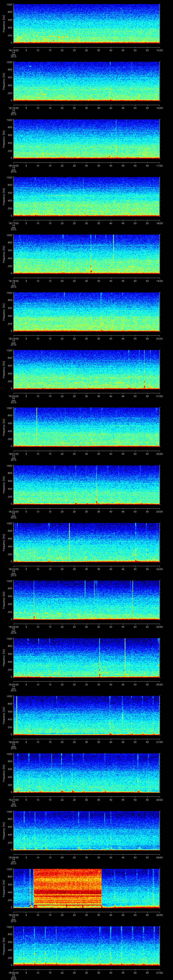Click the Frequency (Hz) axis label of the 18:14 panel

4,24
